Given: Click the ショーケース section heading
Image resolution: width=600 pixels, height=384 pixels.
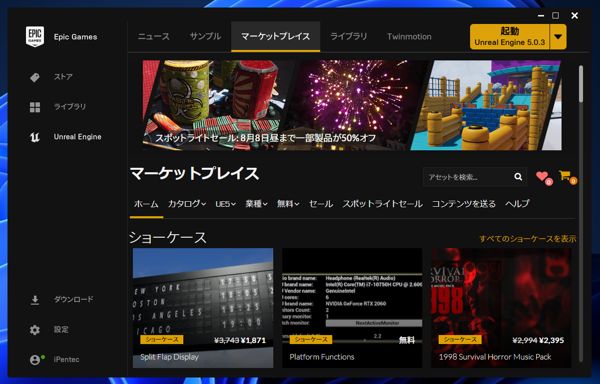Looking at the screenshot, I should click(168, 238).
